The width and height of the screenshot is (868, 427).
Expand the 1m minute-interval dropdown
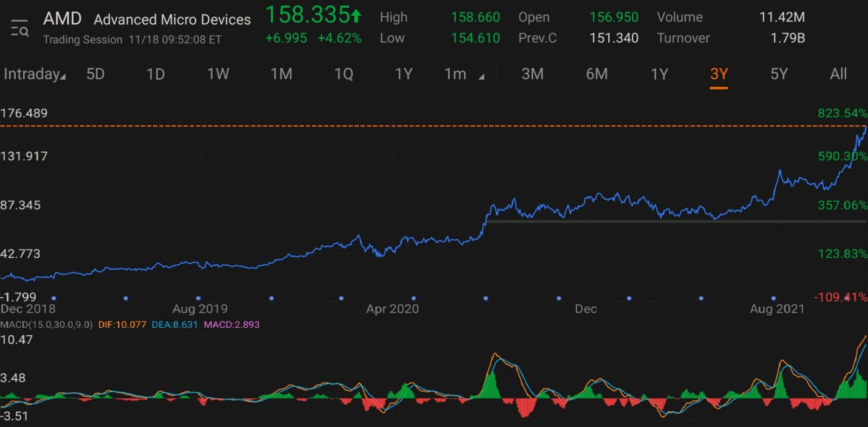click(464, 74)
